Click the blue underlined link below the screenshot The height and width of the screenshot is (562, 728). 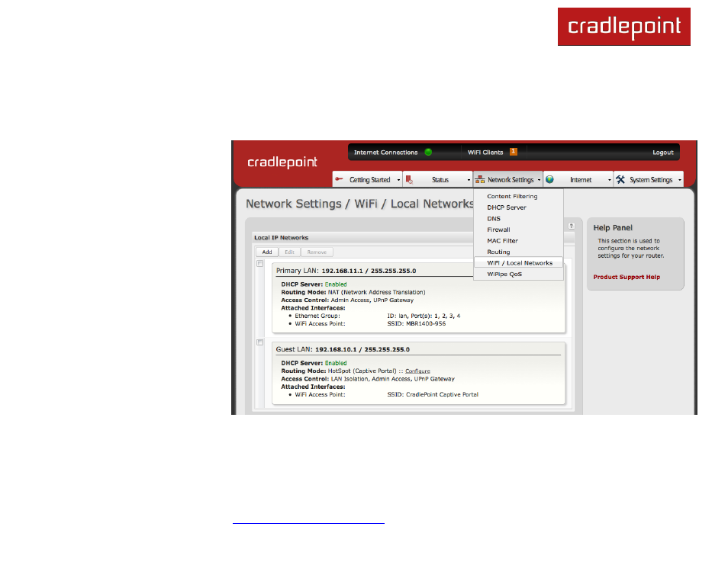(x=308, y=523)
